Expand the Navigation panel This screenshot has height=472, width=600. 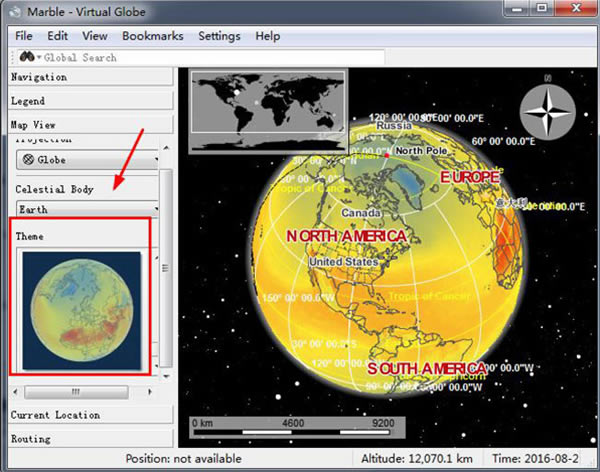coord(90,77)
